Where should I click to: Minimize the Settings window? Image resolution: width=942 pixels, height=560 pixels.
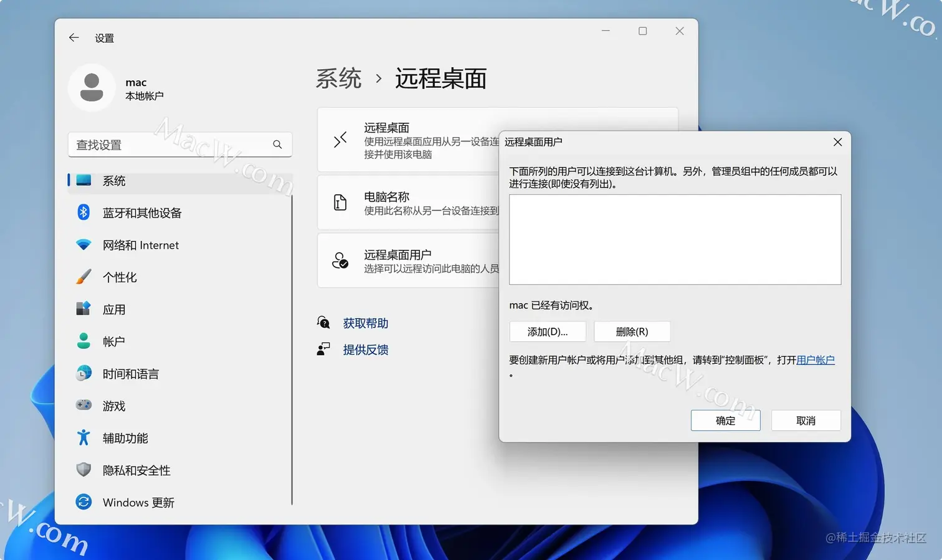coord(606,31)
